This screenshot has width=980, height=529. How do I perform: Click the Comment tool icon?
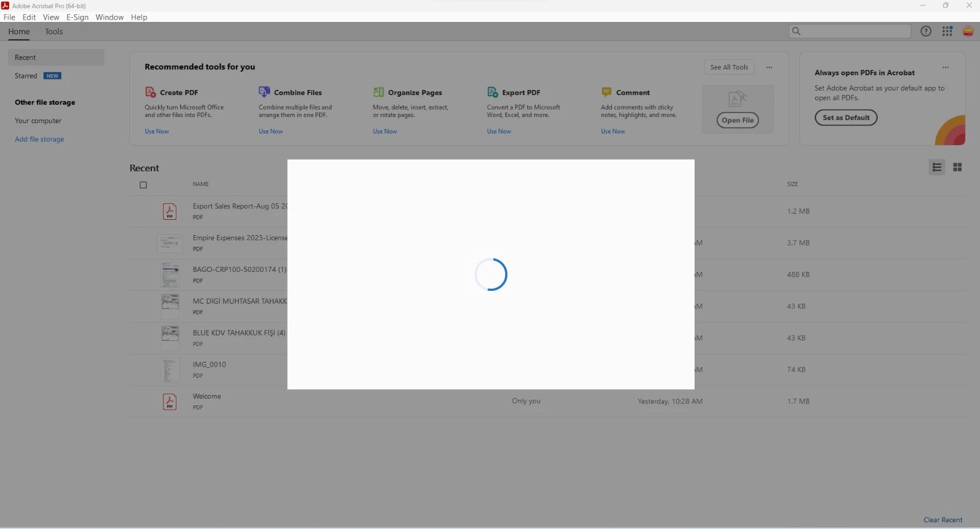pos(606,92)
